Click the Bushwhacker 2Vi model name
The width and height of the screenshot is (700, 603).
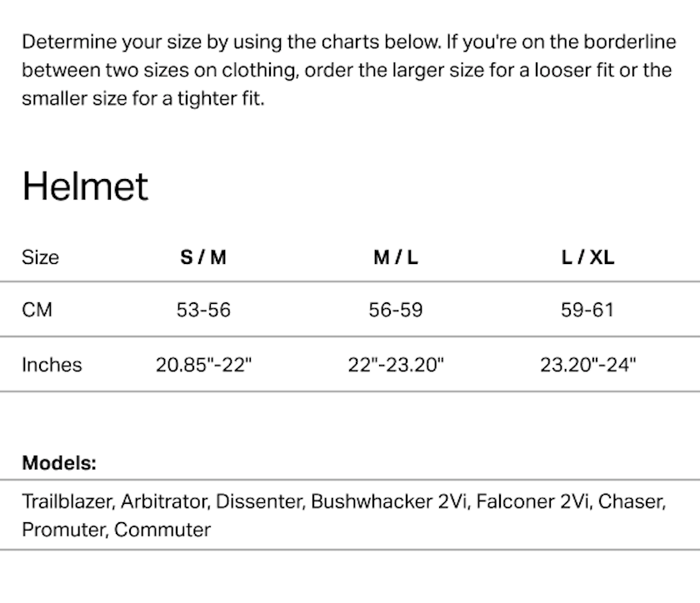pyautogui.click(x=387, y=501)
